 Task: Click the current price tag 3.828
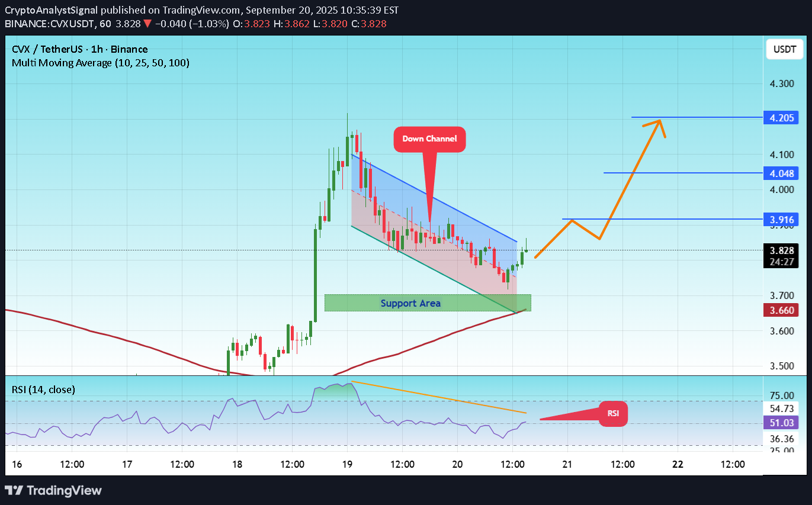pos(781,250)
